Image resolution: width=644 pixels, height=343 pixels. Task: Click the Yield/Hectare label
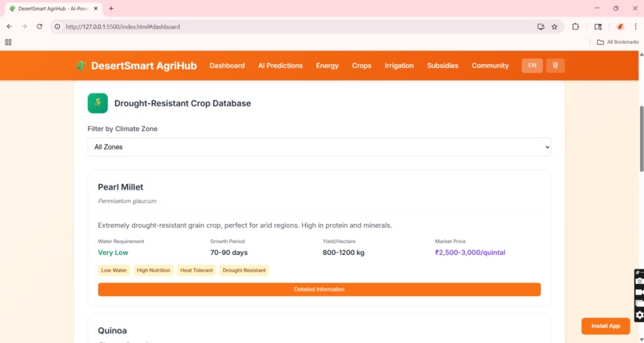(339, 241)
